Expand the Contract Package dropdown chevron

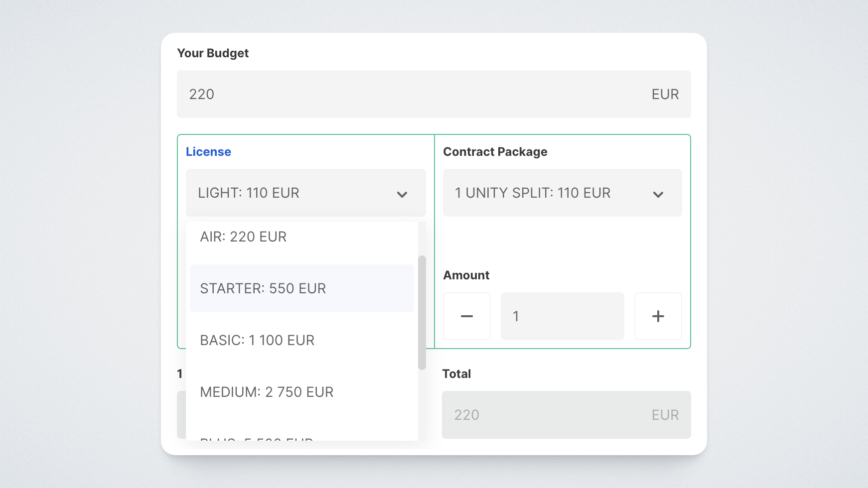click(658, 194)
